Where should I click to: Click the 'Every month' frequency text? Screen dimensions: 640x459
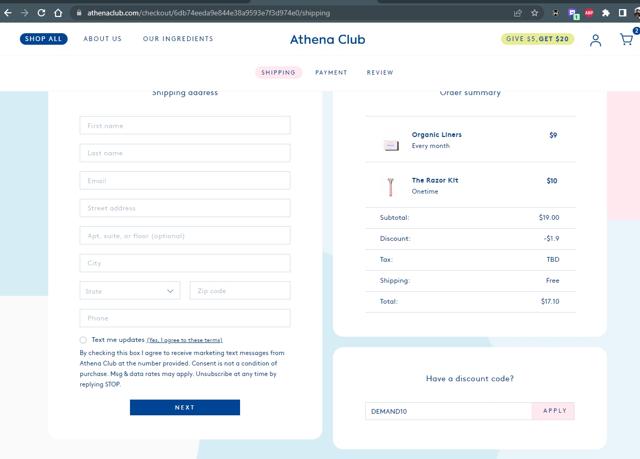(431, 146)
